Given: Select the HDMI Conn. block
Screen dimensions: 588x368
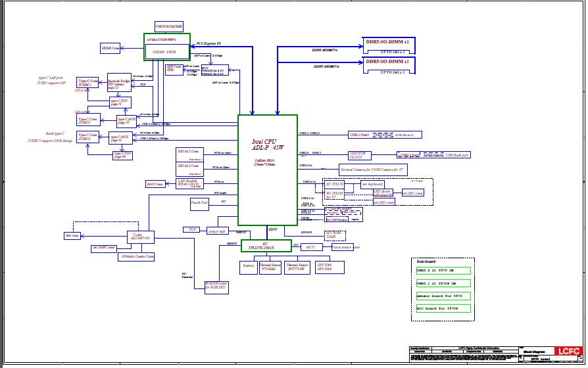Looking at the screenshot, I should [x=110, y=48].
